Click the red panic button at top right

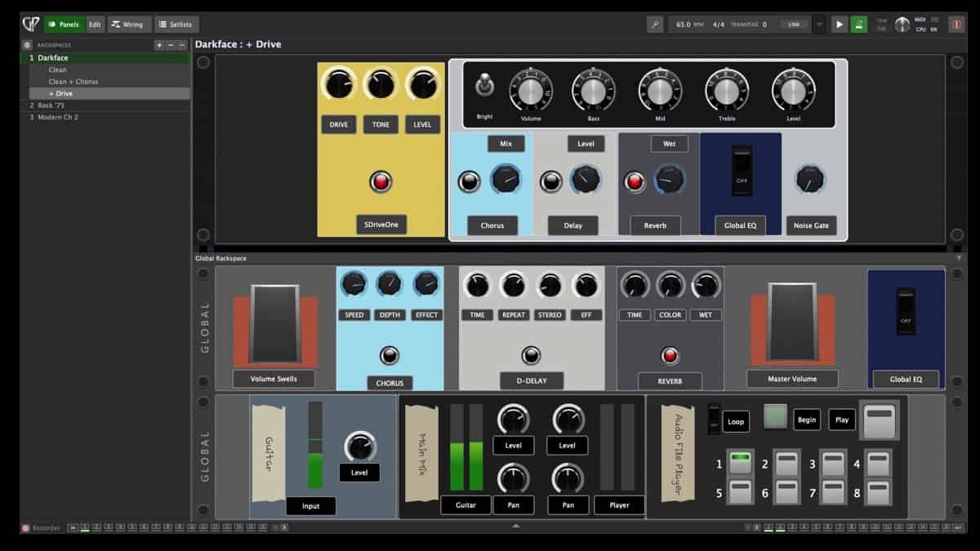click(956, 24)
